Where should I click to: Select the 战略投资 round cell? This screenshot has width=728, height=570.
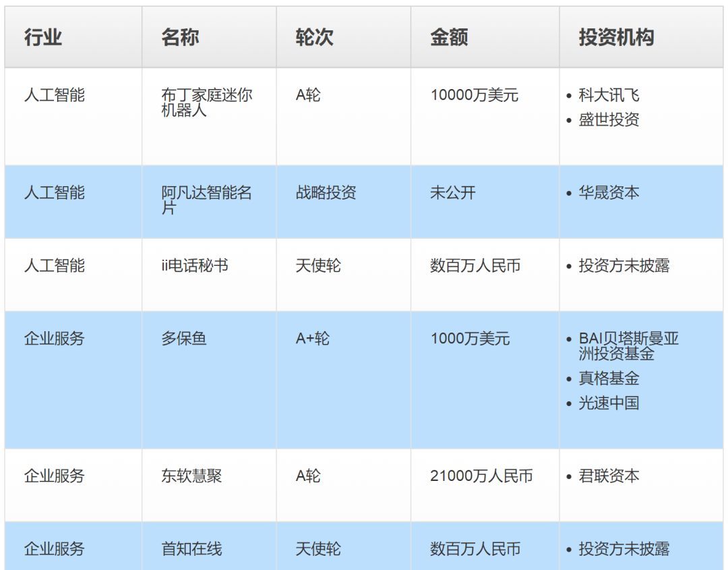(326, 193)
